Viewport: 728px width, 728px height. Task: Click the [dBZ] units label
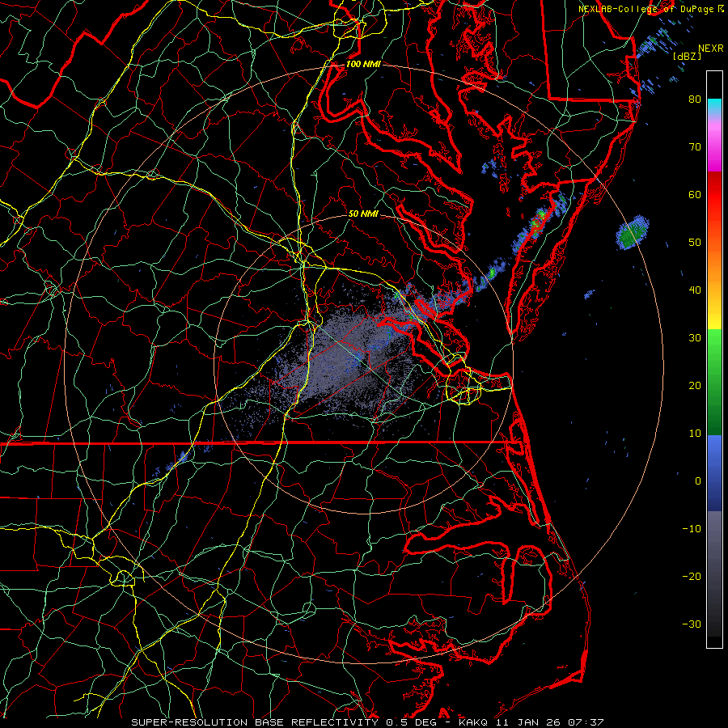coord(687,56)
